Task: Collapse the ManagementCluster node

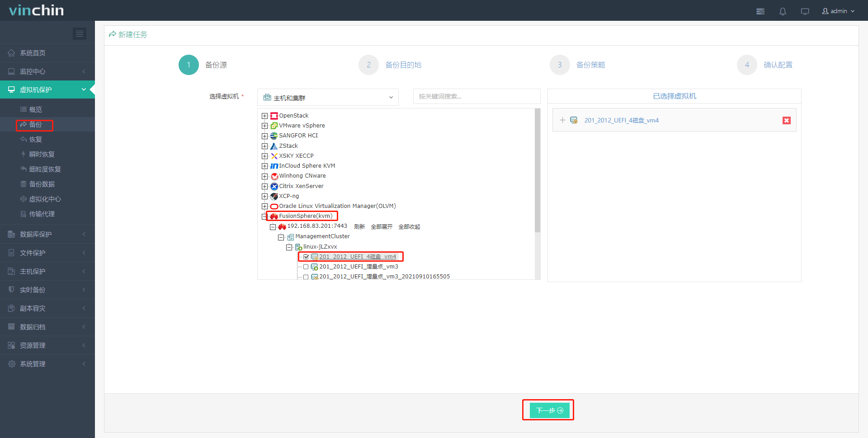Action: (x=281, y=237)
